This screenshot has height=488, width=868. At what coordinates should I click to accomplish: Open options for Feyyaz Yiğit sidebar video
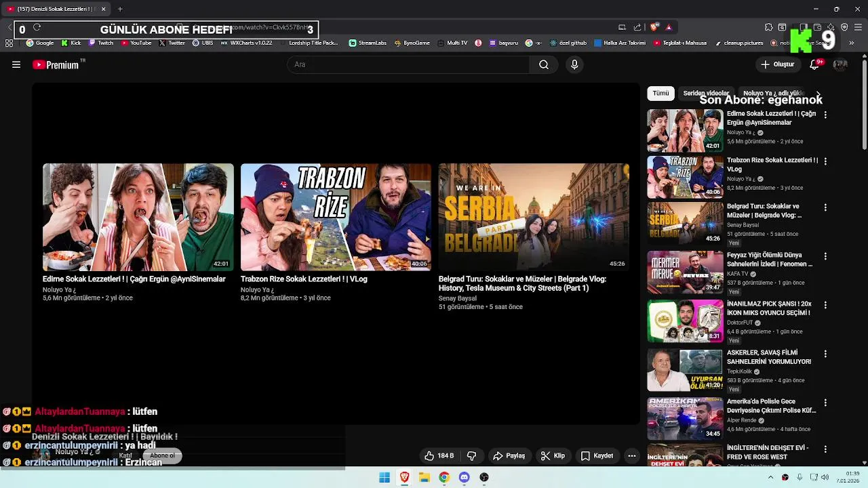point(825,256)
